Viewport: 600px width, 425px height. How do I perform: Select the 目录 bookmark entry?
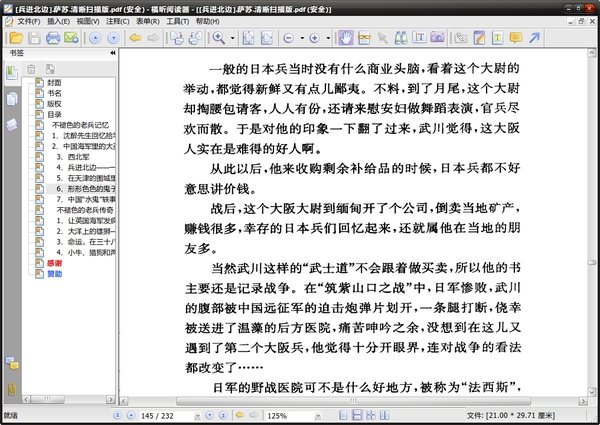click(54, 114)
